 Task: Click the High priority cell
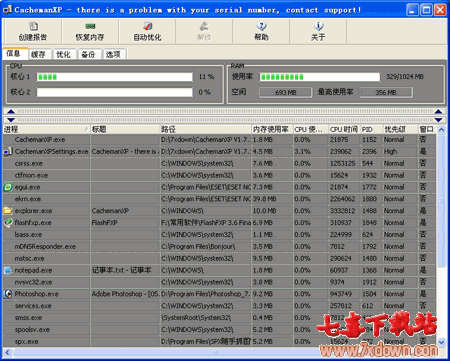pos(400,152)
